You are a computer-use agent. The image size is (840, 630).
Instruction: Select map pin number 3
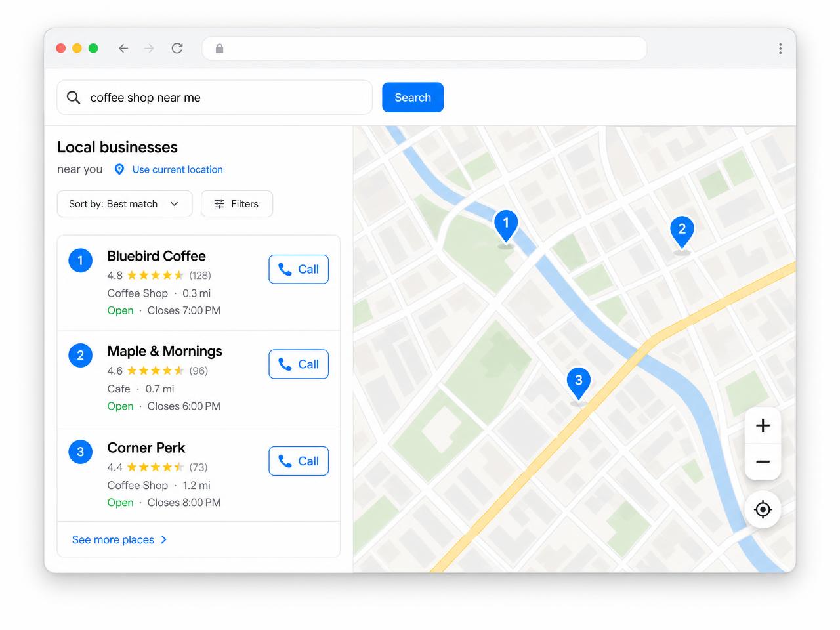[x=579, y=383]
